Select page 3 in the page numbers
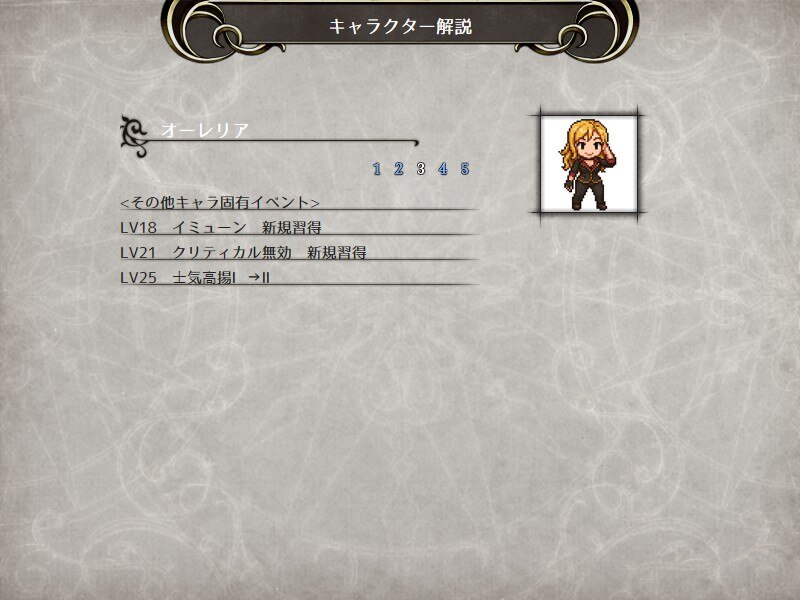This screenshot has width=800, height=600. (x=420, y=169)
